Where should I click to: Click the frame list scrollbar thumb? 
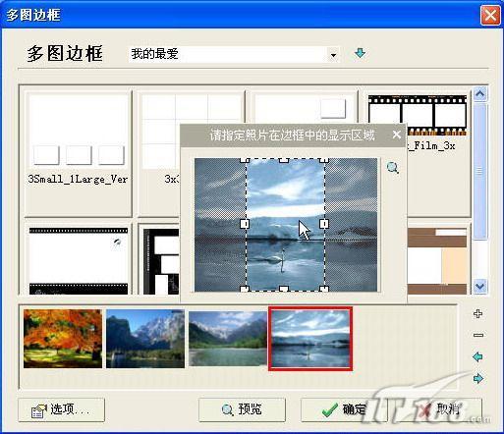(x=480, y=171)
